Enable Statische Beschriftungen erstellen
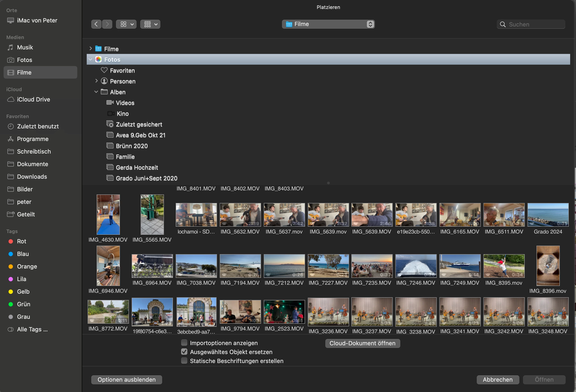 [184, 361]
